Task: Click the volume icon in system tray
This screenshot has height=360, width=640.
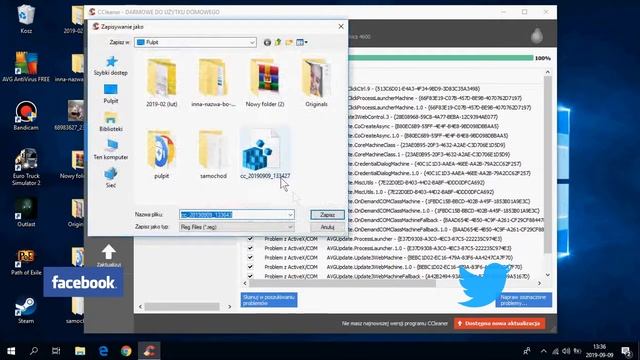Action: (566, 351)
